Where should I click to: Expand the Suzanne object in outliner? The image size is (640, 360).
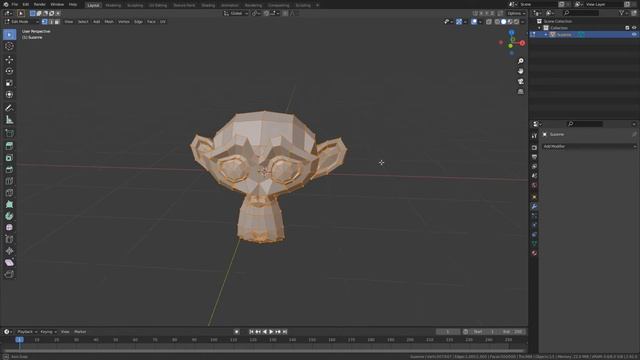tap(546, 35)
